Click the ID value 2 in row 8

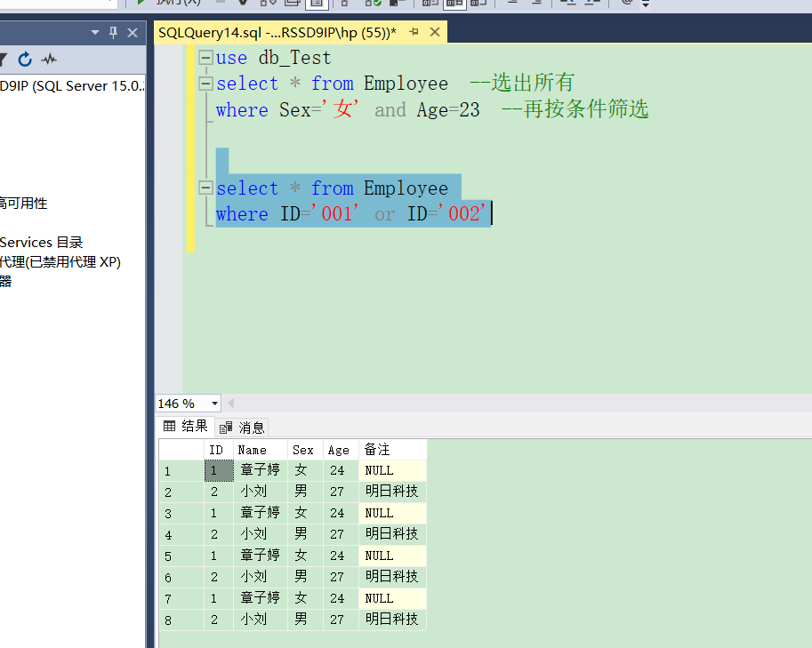pyautogui.click(x=219, y=620)
